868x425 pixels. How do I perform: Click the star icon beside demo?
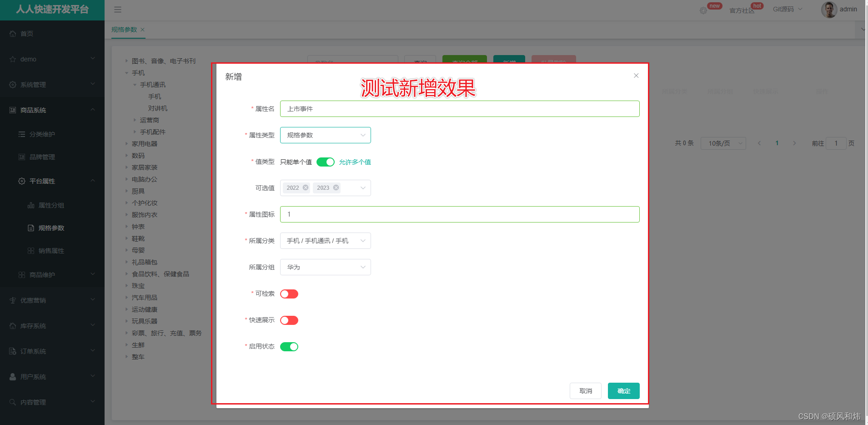(x=13, y=59)
